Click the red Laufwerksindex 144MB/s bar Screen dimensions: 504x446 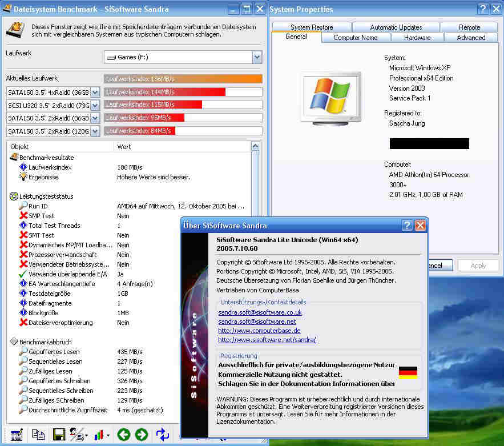[164, 92]
